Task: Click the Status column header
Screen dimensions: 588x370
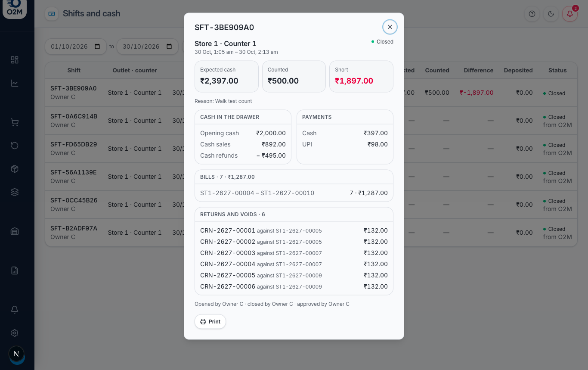Action: (557, 70)
